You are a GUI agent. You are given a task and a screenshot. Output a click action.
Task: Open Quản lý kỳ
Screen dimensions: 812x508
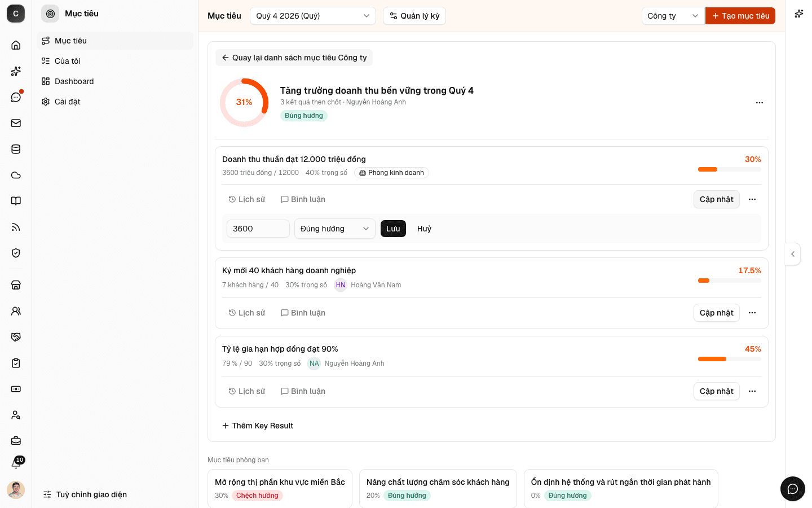(x=414, y=16)
